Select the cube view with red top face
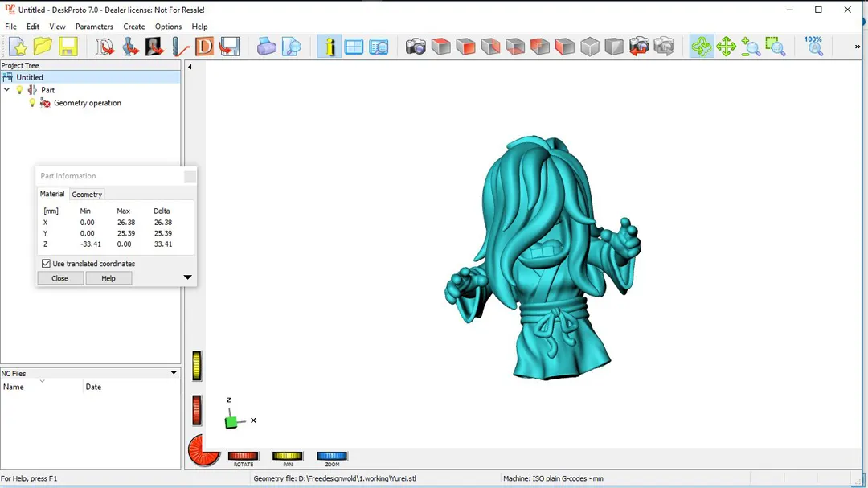Image resolution: width=868 pixels, height=488 pixels. 440,47
